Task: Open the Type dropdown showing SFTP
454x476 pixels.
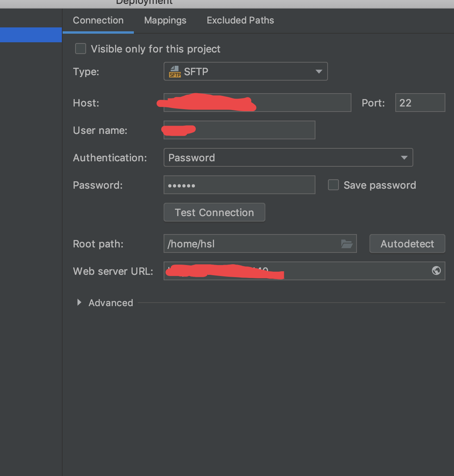Action: [245, 71]
